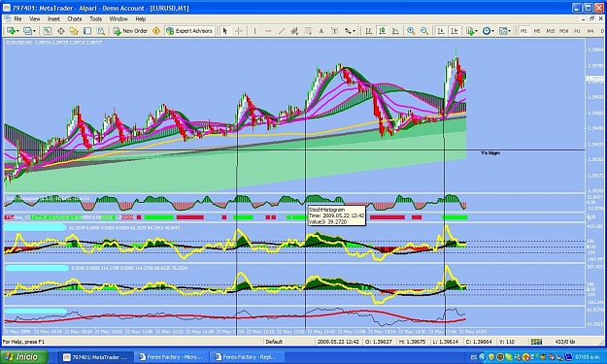Expand the Periods dropdown arrow
The image size is (607, 364).
(x=492, y=31)
